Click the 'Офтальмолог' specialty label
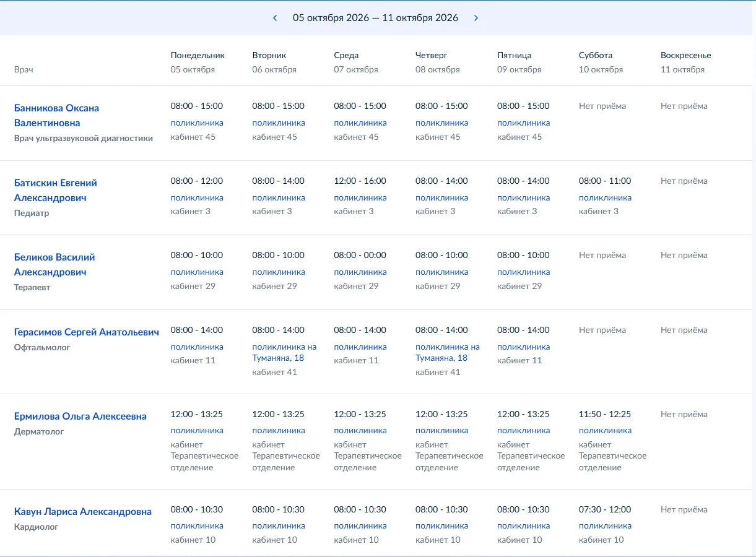 pyautogui.click(x=42, y=347)
